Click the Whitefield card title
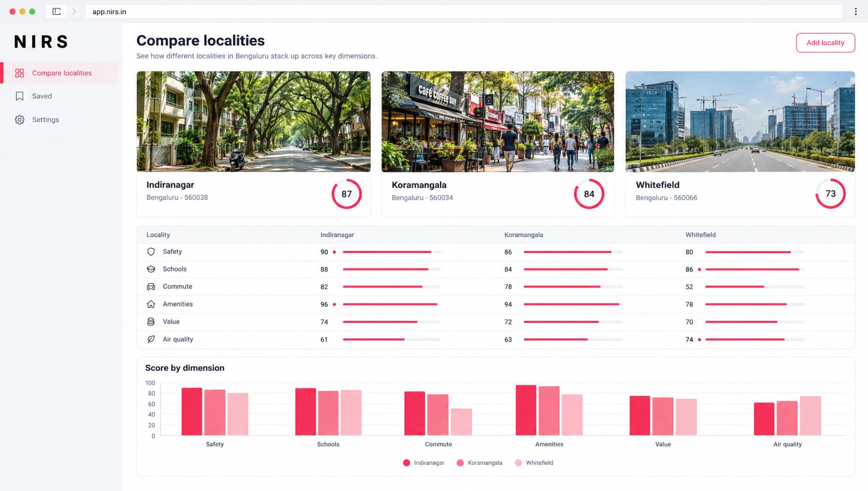The width and height of the screenshot is (868, 491). click(658, 185)
